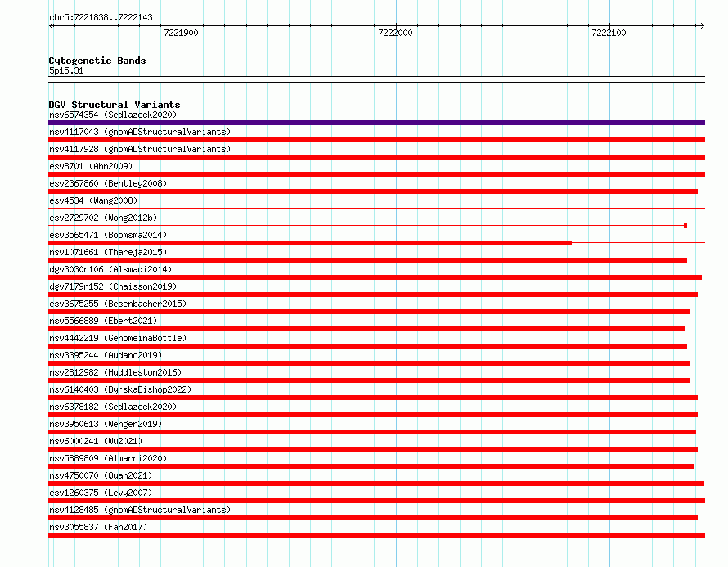The width and height of the screenshot is (728, 567).
Task: Open nsv6000241 (Wu2021) label
Action: point(96,441)
